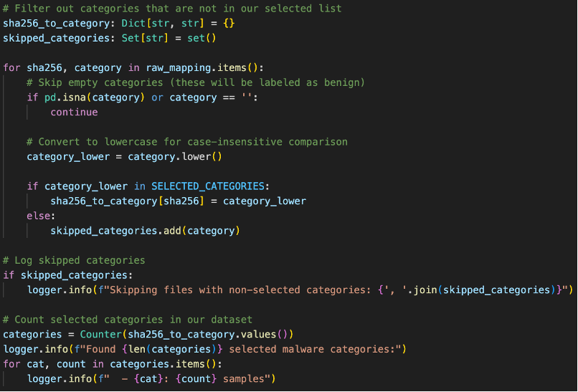Click the '# Filter out categories' comment
578x392 pixels.
click(x=172, y=9)
